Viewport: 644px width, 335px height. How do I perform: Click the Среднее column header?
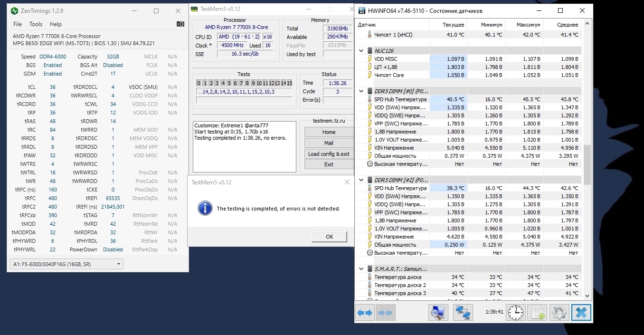562,25
